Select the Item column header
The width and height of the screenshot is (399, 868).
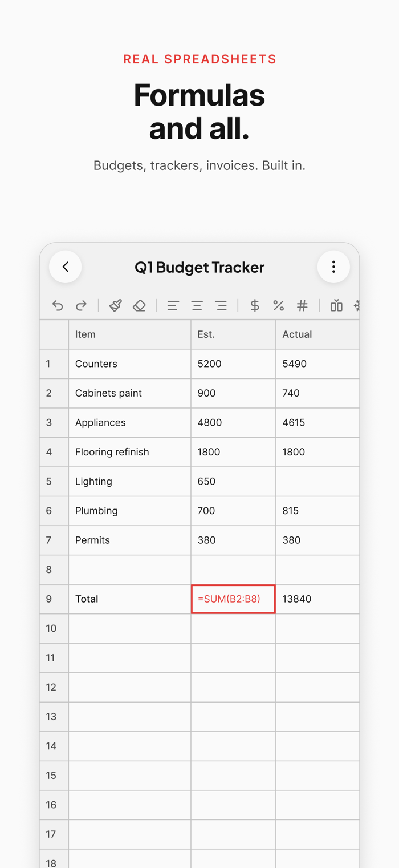[x=129, y=334]
